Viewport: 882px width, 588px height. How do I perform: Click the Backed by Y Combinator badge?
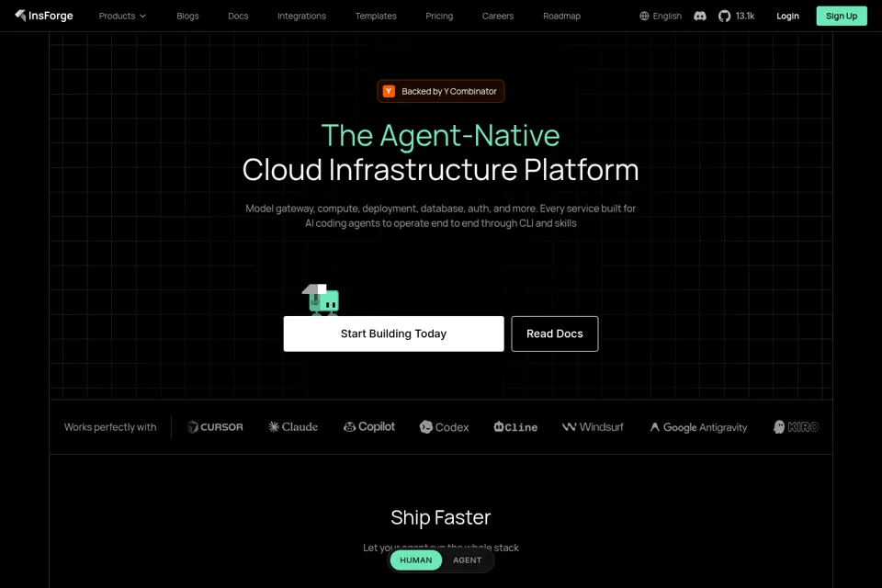click(440, 91)
